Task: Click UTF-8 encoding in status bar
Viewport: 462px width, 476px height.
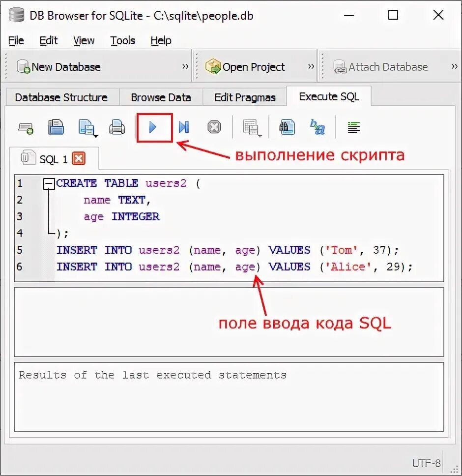Action: (x=426, y=463)
